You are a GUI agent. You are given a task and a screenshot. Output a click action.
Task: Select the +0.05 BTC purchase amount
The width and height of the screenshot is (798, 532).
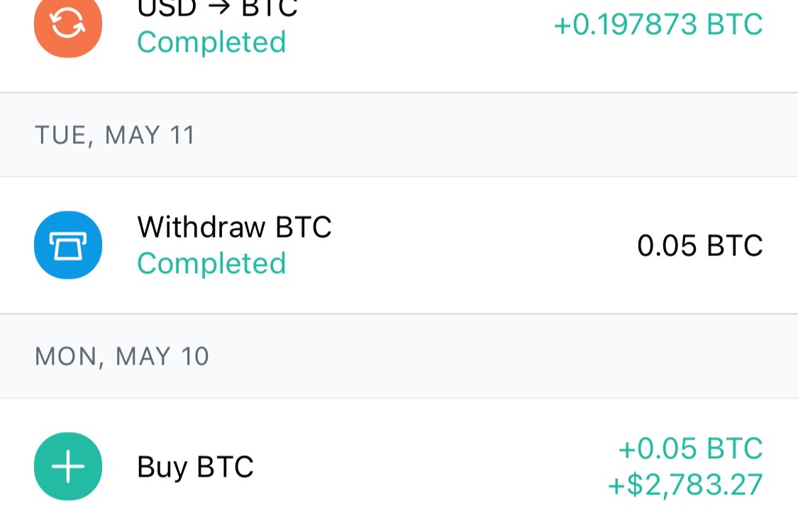pos(690,448)
